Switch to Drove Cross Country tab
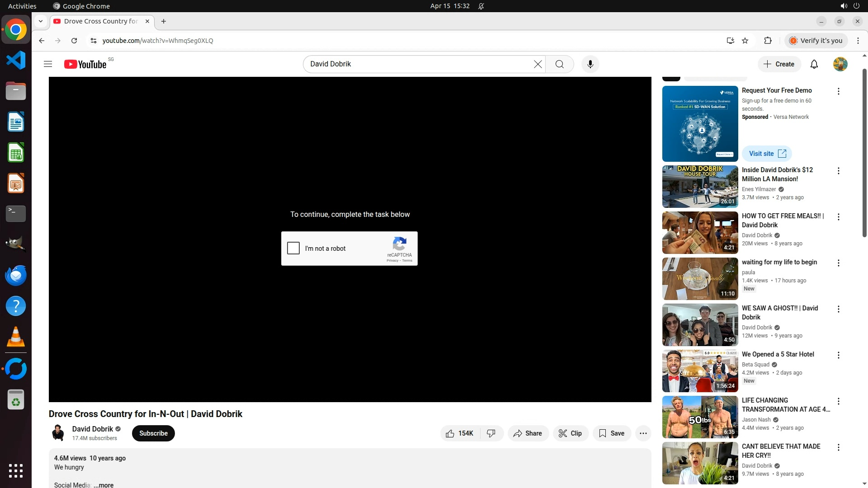 [101, 21]
